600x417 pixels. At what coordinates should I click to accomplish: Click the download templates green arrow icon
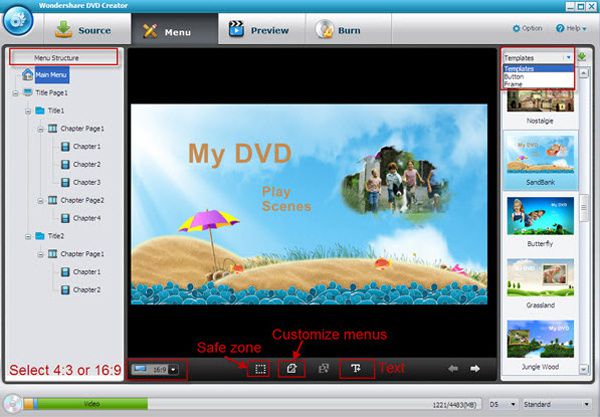[x=582, y=57]
